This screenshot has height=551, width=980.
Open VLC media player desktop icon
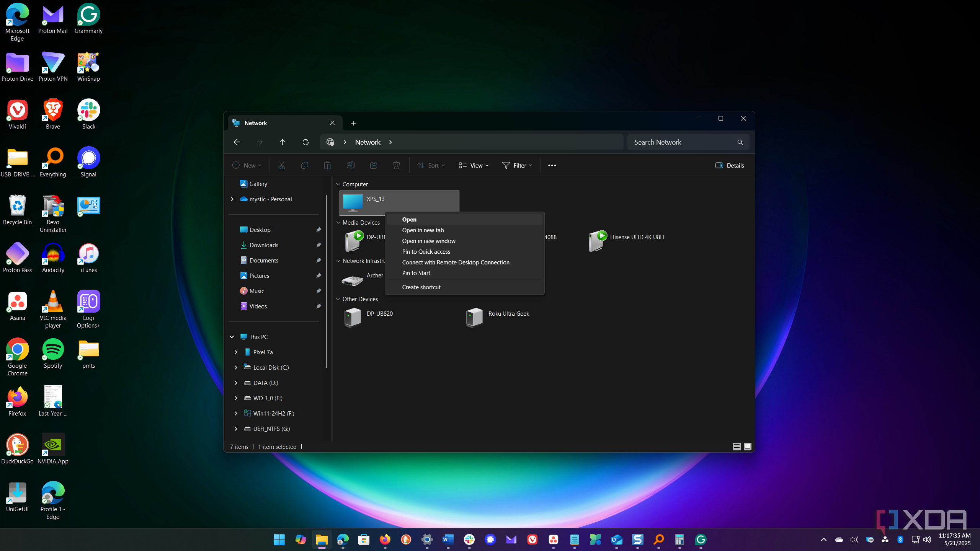pos(53,309)
